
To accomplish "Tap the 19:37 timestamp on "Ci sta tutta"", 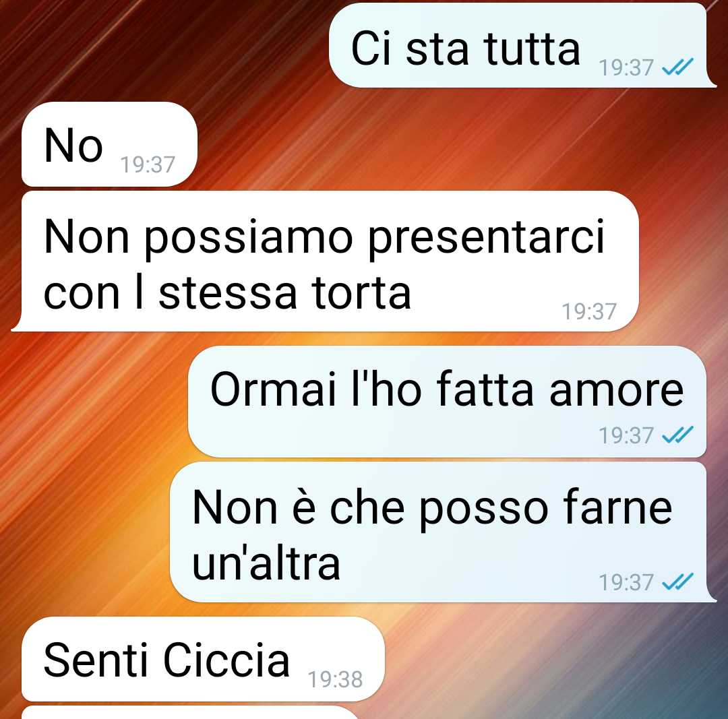I will click(626, 68).
